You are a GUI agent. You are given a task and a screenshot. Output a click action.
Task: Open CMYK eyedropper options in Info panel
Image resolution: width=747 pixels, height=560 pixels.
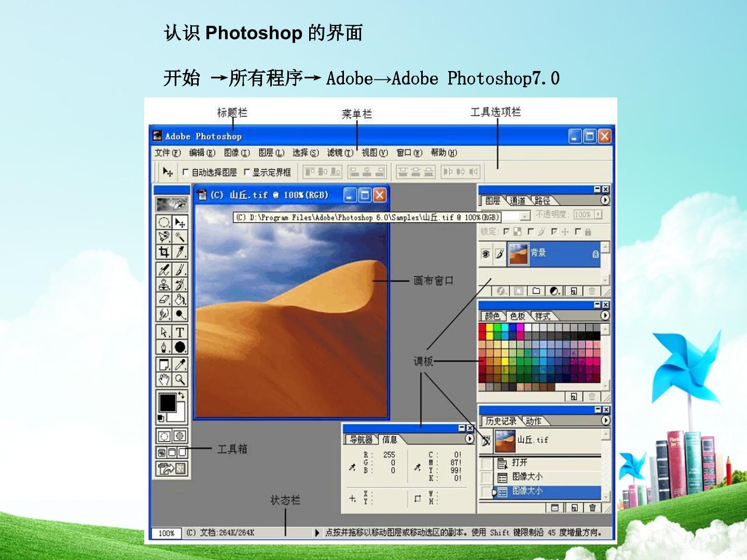(418, 467)
